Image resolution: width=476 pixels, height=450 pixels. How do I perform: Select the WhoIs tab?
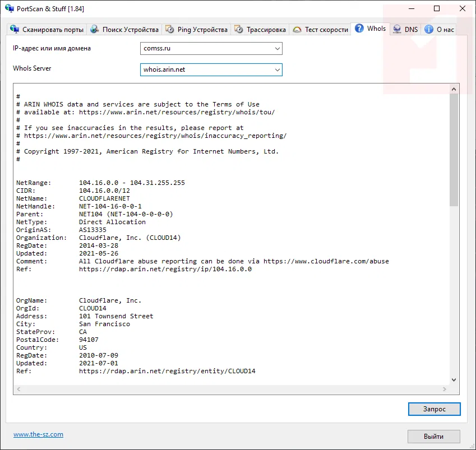point(371,29)
